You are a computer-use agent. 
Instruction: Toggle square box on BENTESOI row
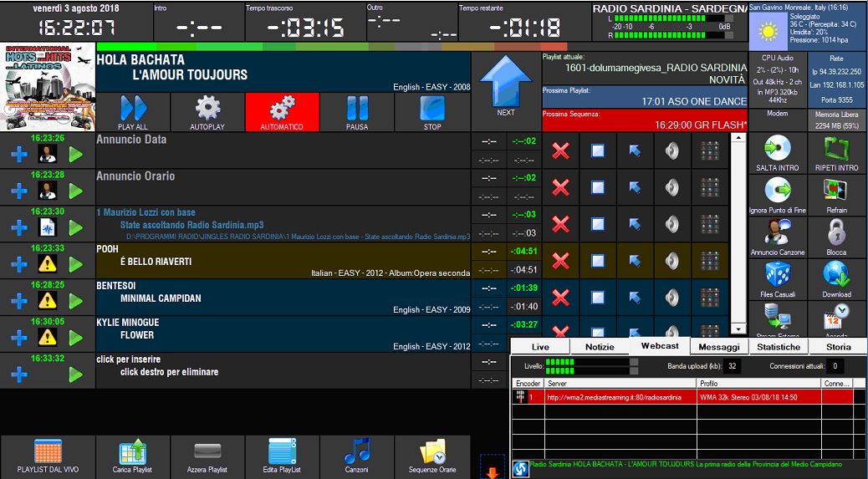(x=598, y=298)
